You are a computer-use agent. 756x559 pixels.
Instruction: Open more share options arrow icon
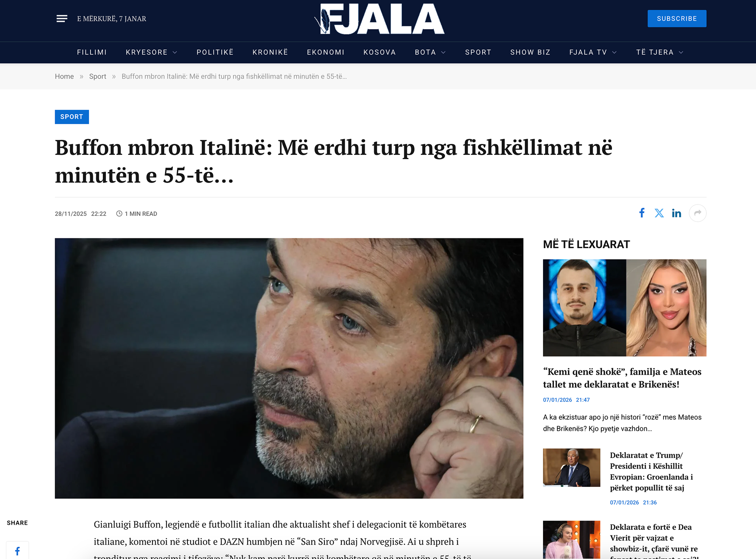coord(698,213)
